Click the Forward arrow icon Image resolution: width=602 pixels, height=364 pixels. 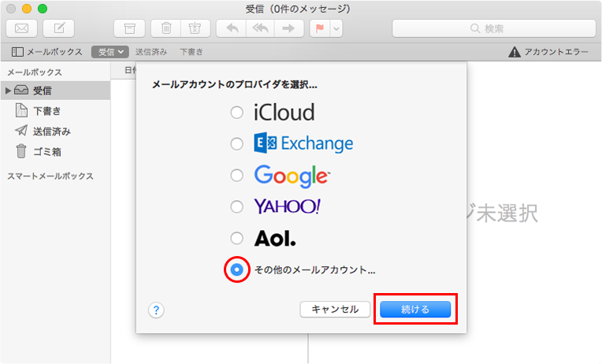tap(288, 28)
